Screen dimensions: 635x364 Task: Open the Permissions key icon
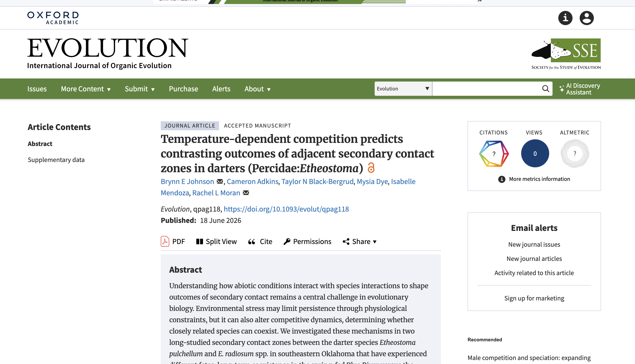coord(287,242)
